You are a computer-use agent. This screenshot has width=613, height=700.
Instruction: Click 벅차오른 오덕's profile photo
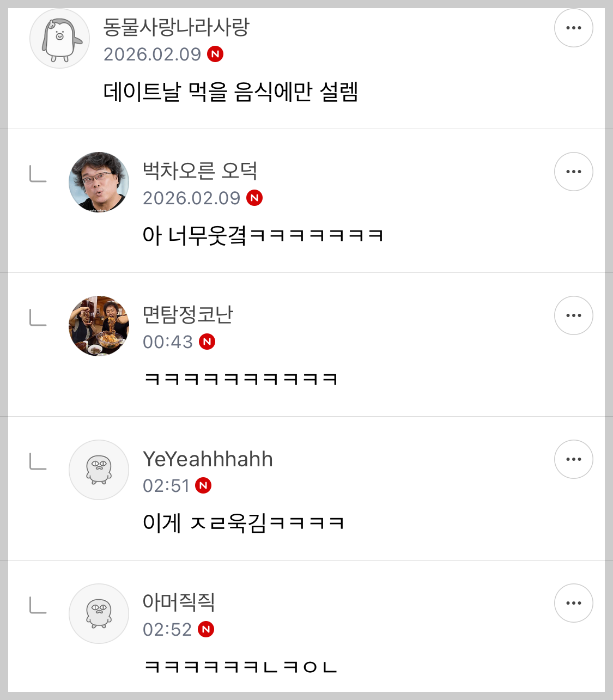click(99, 182)
